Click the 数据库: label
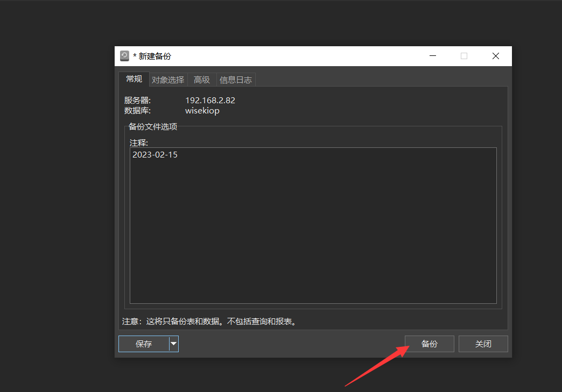 (137, 111)
